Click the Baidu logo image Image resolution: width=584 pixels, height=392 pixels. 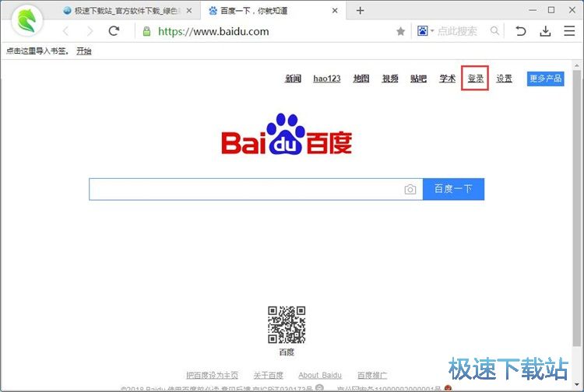coord(287,134)
